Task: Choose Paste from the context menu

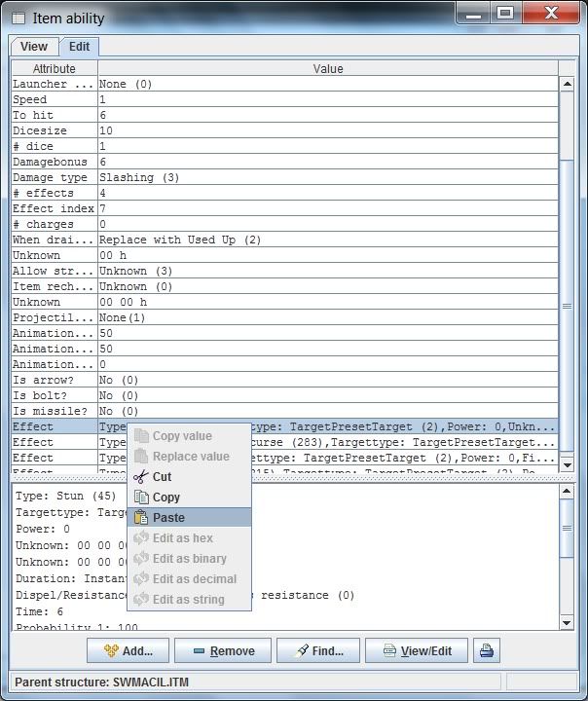Action: click(x=168, y=518)
